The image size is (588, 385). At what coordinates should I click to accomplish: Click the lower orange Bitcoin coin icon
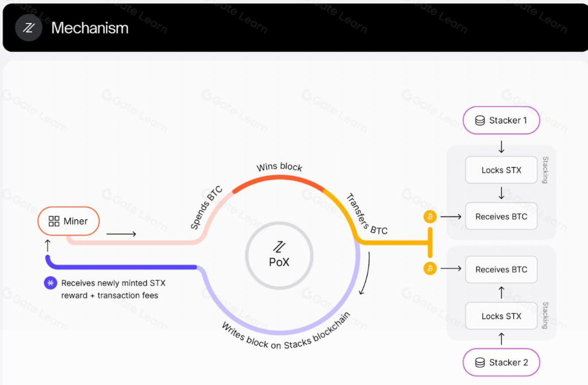click(430, 269)
